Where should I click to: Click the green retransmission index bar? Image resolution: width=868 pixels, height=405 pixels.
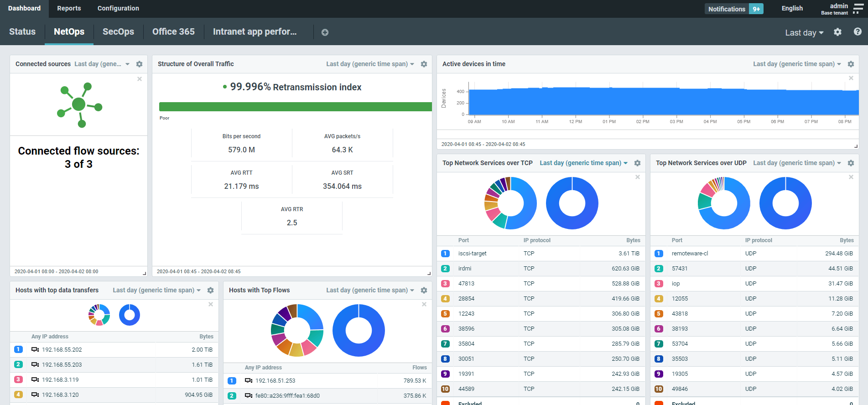(295, 107)
